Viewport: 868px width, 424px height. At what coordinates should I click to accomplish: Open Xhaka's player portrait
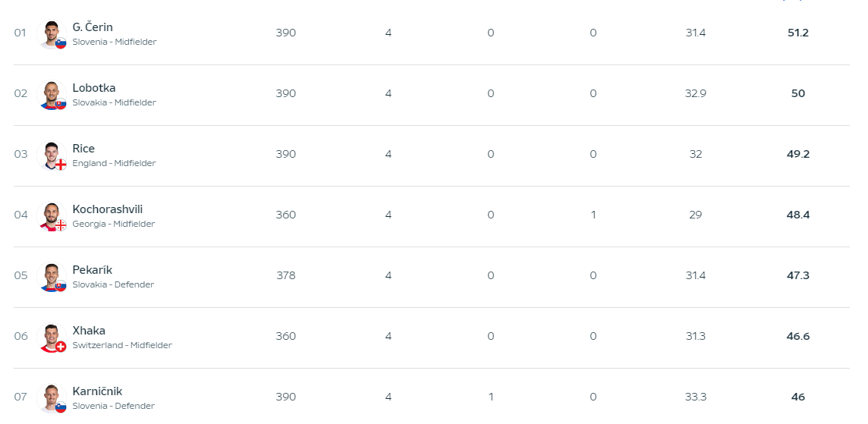50,335
